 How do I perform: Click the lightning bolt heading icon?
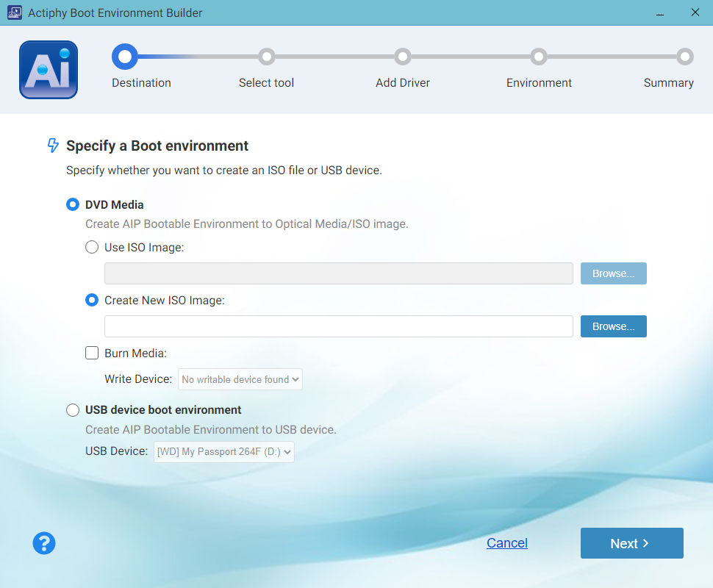coord(53,146)
